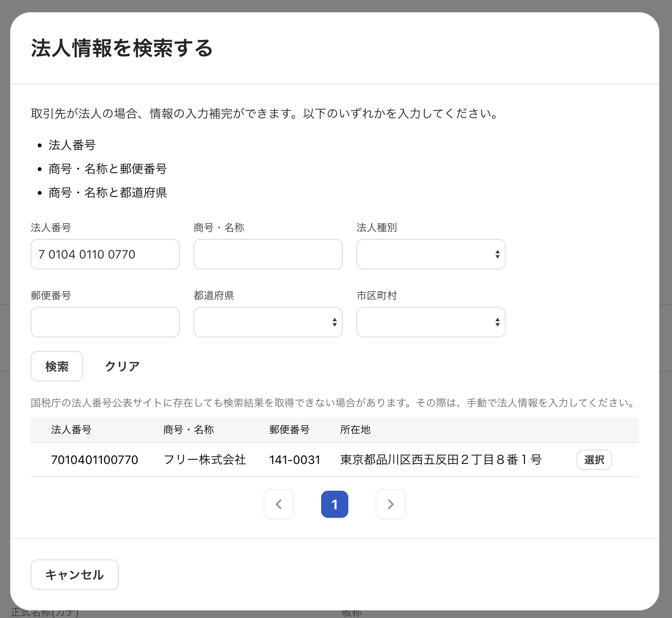Screen dimensions: 672x618
Task: Expand the 市区町村 dropdown
Action: point(431,322)
